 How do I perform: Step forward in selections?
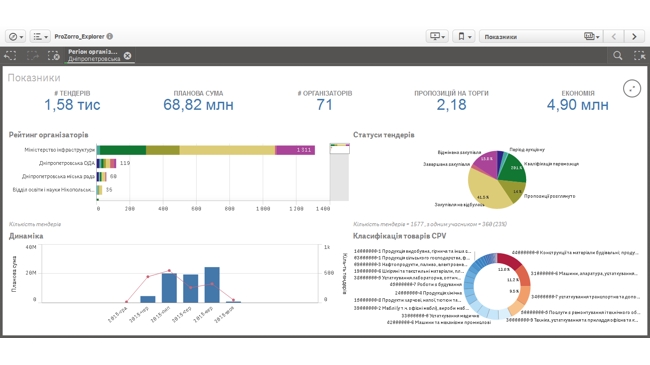[x=32, y=56]
